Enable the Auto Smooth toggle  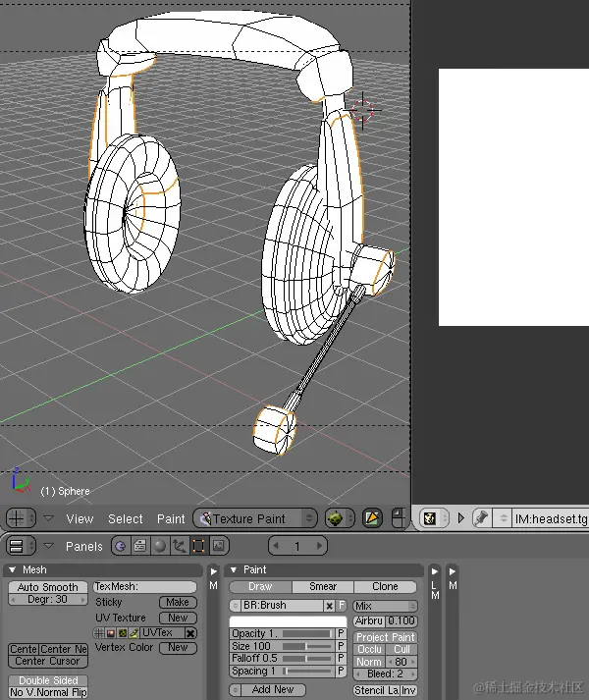pos(48,587)
